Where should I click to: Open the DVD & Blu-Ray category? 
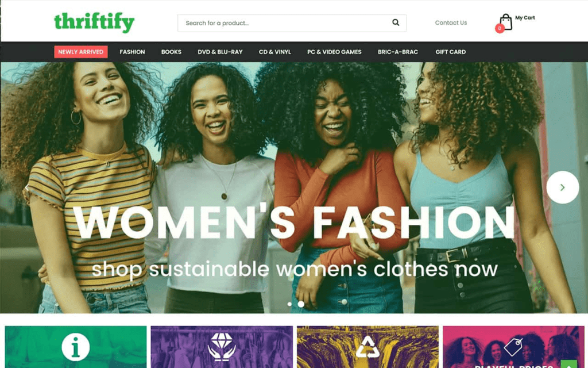(220, 52)
